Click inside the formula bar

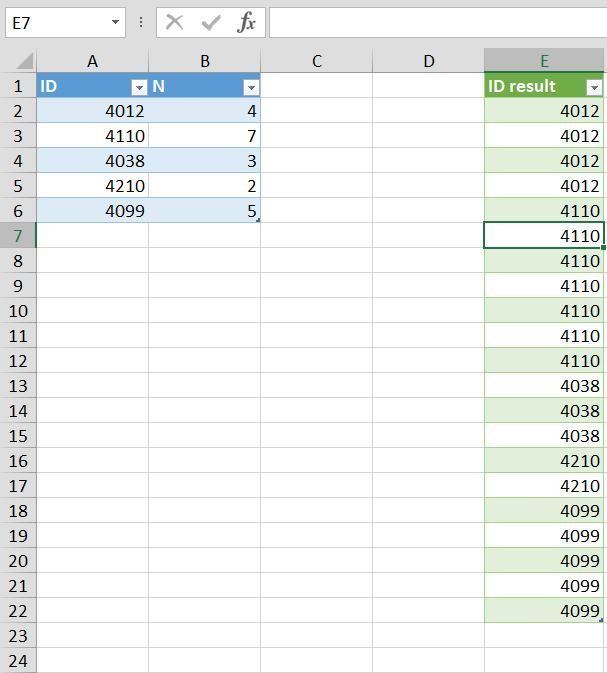tap(438, 22)
